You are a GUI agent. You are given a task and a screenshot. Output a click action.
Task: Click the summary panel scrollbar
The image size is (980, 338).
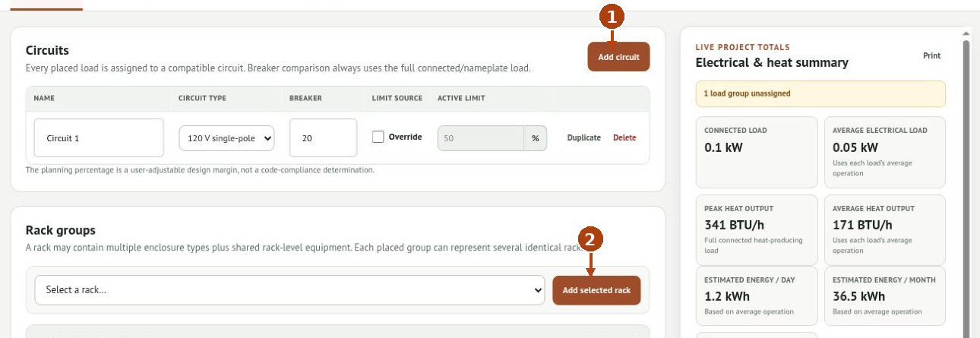click(x=967, y=182)
